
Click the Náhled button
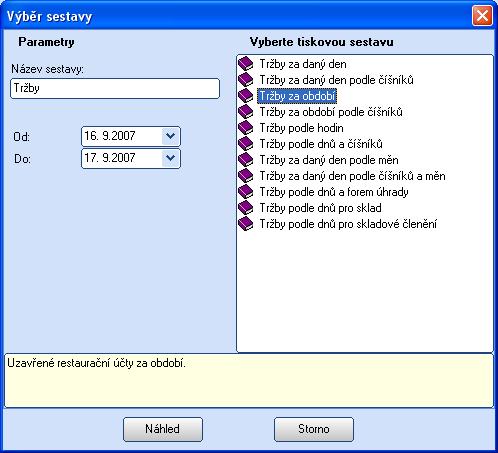[x=163, y=429]
